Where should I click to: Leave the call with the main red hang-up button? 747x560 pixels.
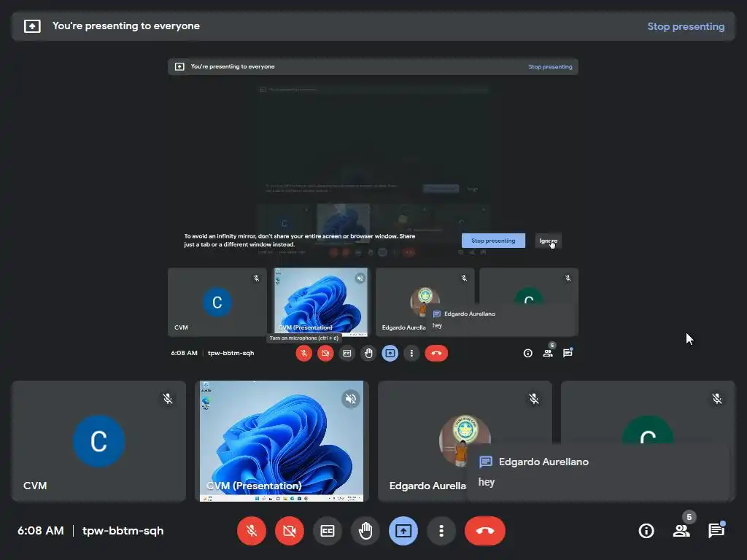[485, 531]
